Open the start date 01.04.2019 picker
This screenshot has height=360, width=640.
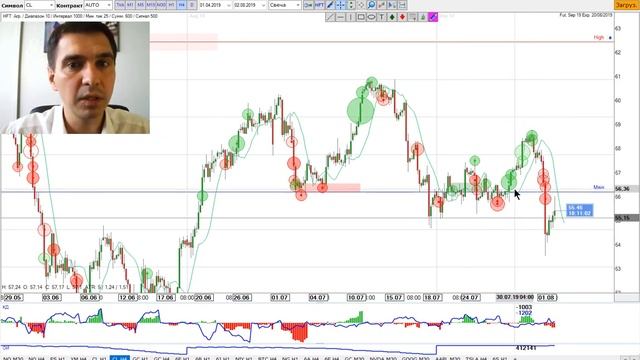[215, 5]
